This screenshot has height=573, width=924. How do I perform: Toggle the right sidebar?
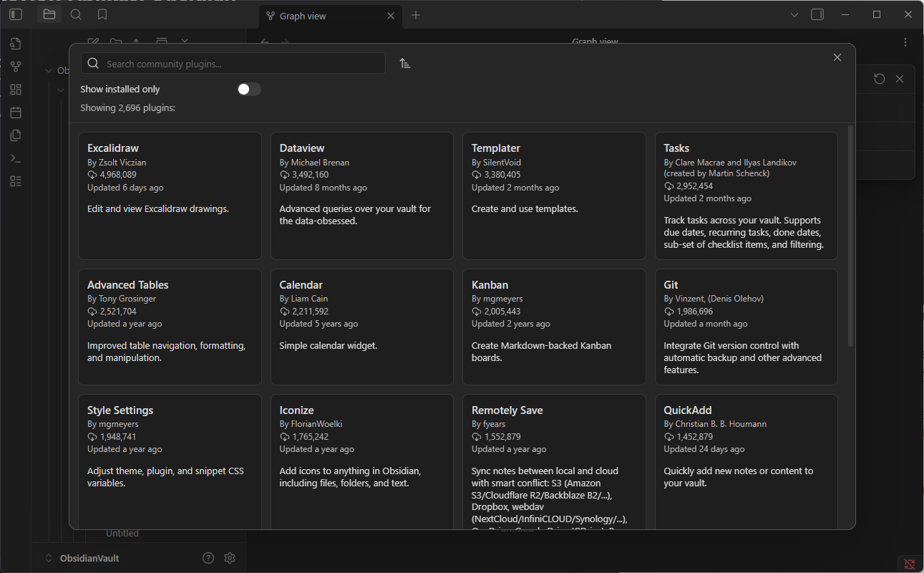tap(817, 15)
